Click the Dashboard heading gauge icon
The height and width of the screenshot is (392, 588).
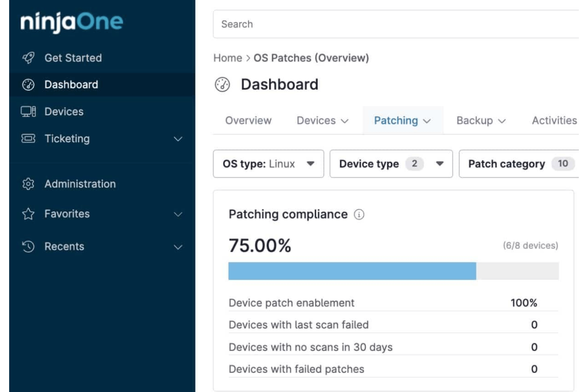222,85
